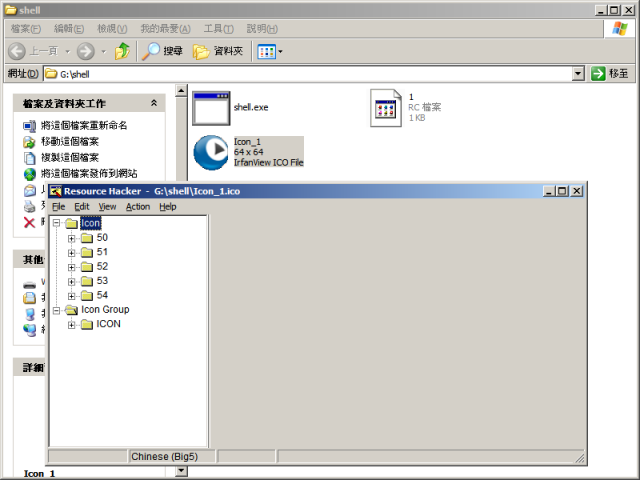640x480 pixels.
Task: Click the shell.exe file name
Action: click(x=251, y=107)
